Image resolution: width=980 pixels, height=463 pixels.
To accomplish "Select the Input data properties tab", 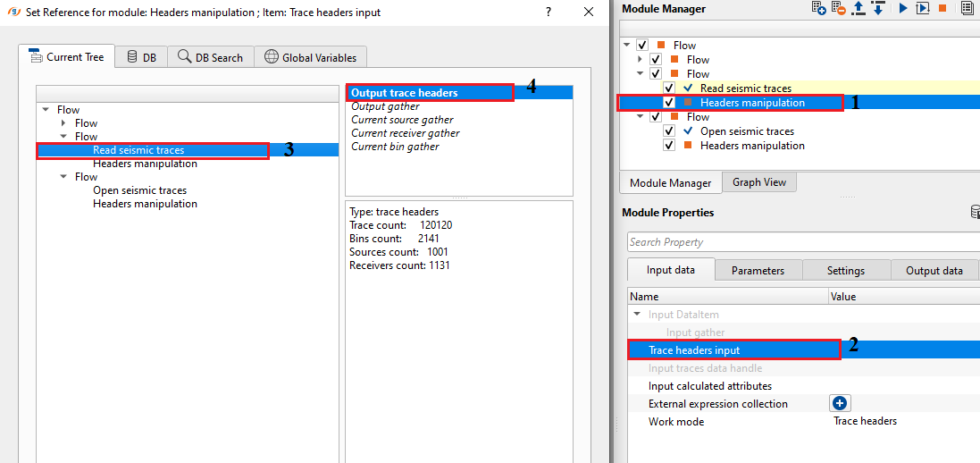I will pos(671,270).
